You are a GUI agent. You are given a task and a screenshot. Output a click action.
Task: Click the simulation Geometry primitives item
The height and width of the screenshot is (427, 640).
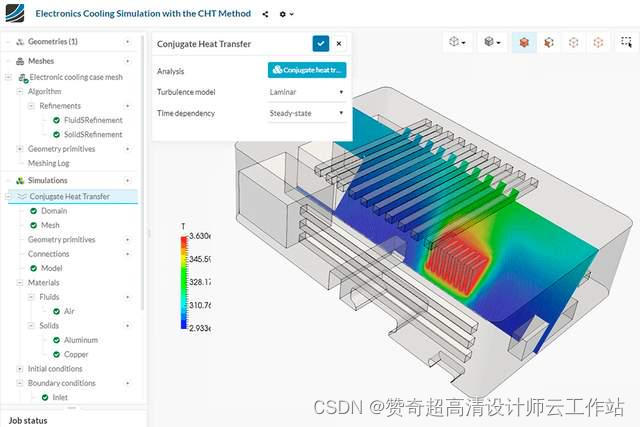point(61,240)
